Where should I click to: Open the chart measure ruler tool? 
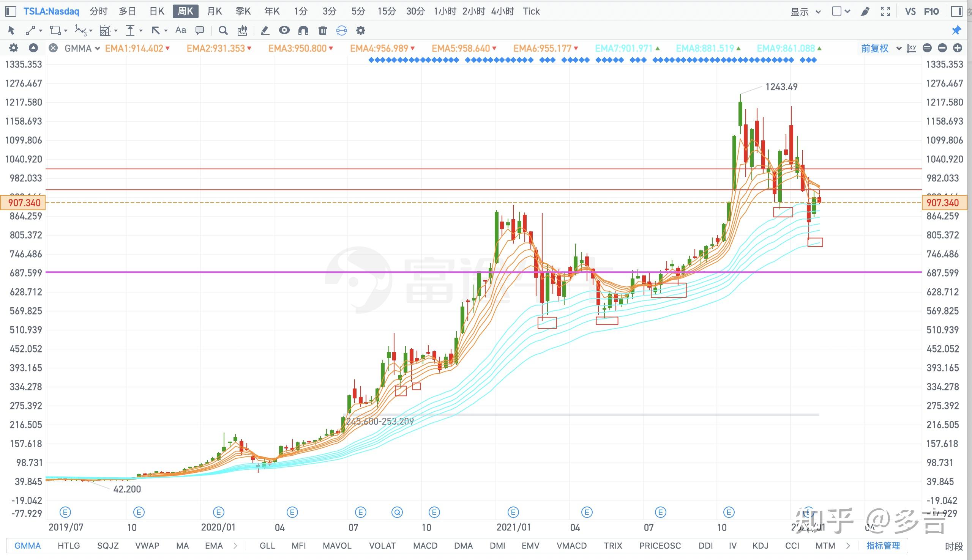pos(242,30)
